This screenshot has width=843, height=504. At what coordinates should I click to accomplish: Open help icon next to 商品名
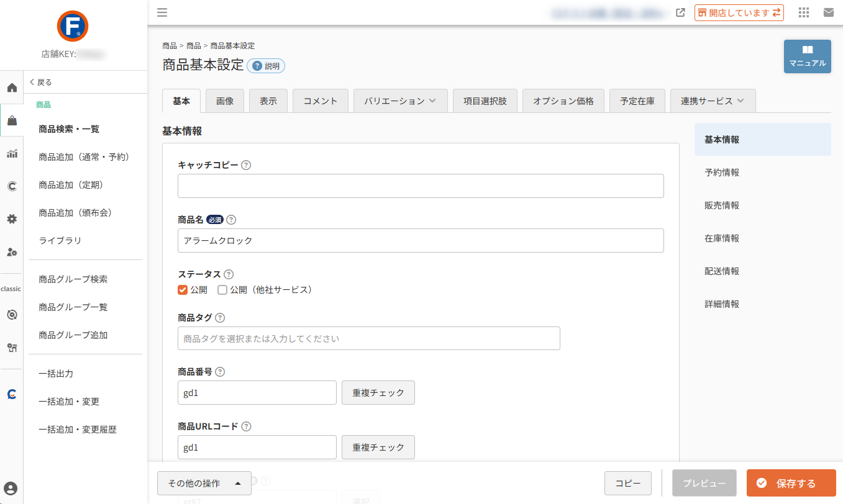[231, 220]
